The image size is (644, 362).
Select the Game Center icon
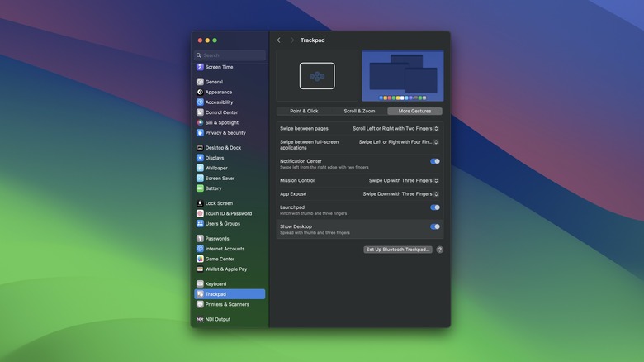pos(200,259)
